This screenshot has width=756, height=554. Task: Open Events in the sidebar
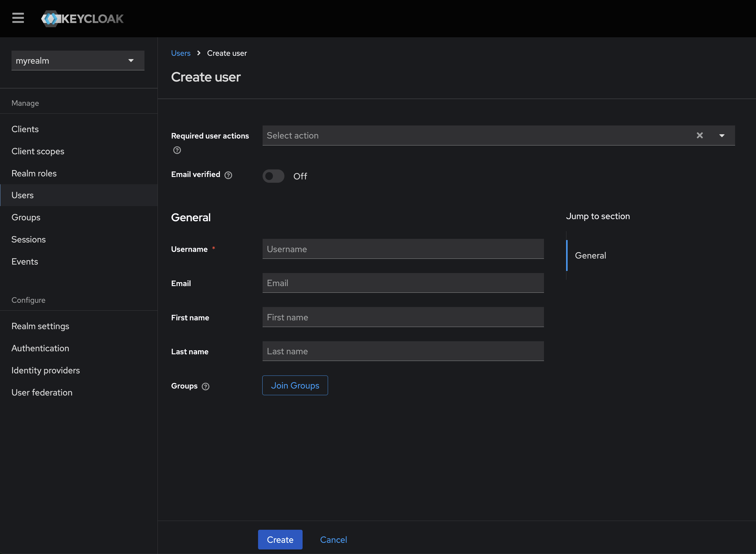pyautogui.click(x=79, y=262)
